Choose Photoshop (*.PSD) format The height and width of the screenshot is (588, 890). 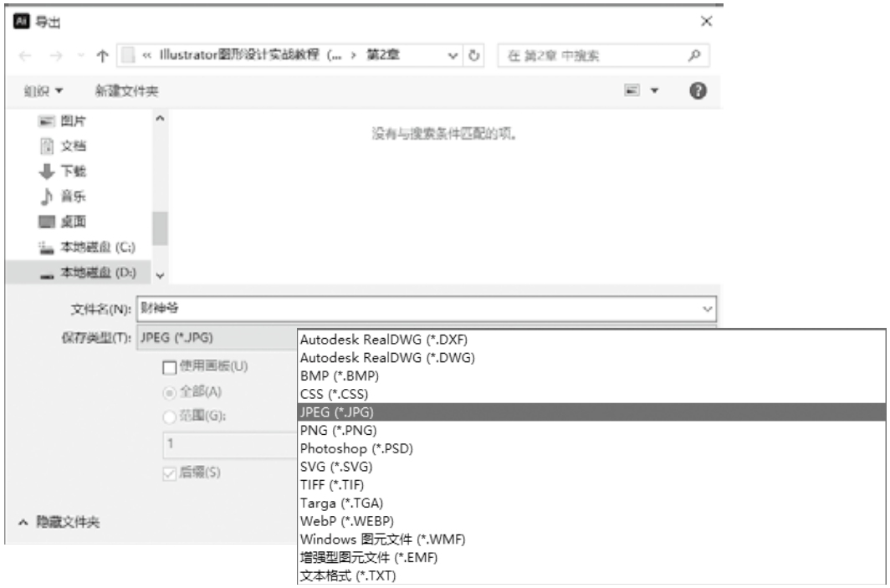pyautogui.click(x=591, y=448)
